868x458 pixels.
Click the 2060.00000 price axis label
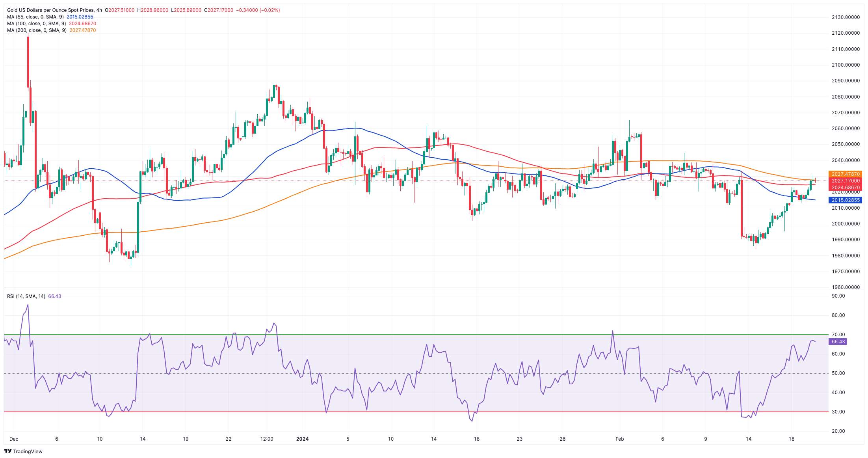(846, 128)
